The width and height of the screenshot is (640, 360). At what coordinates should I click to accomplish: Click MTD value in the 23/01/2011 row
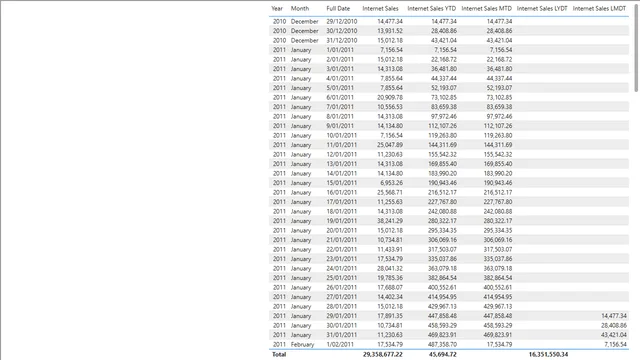[x=498, y=259]
